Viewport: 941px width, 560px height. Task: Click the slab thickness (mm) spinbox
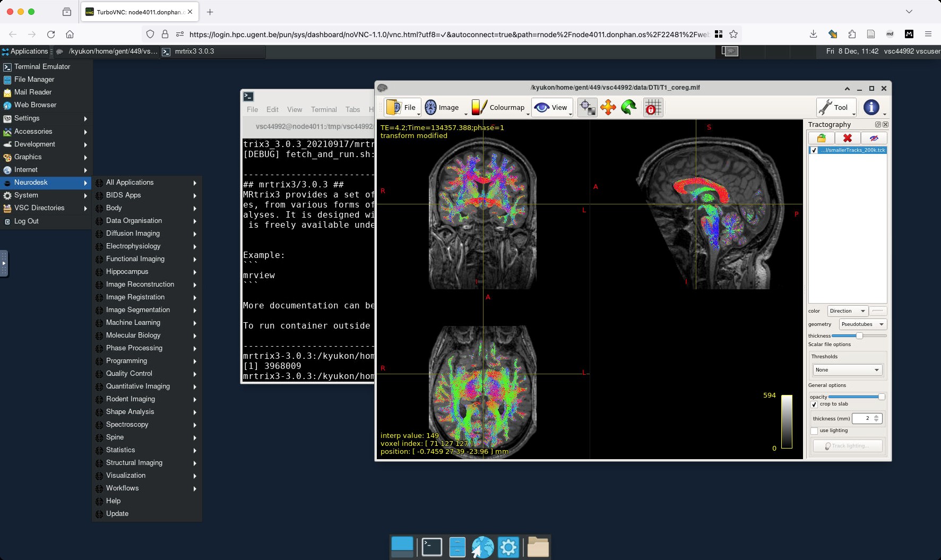pyautogui.click(x=867, y=418)
